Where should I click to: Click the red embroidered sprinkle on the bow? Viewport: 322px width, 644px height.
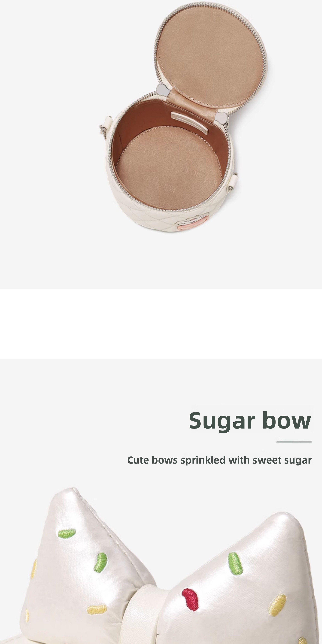[x=190, y=599]
